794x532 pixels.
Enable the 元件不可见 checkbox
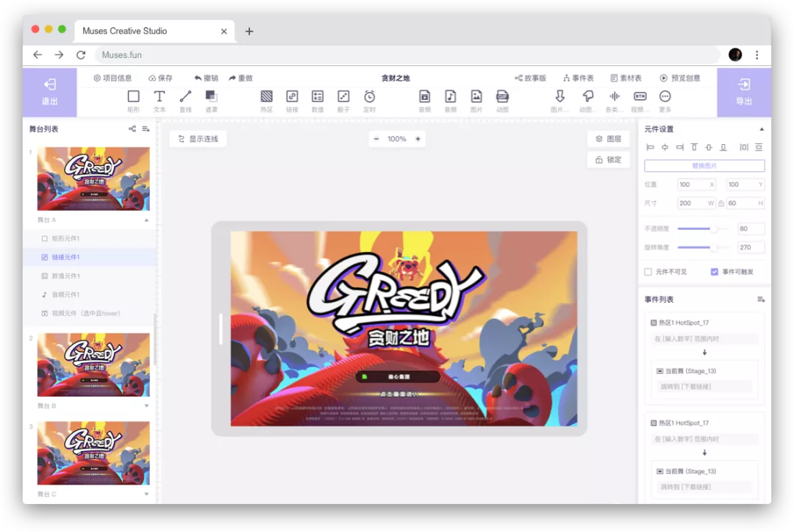coord(648,272)
